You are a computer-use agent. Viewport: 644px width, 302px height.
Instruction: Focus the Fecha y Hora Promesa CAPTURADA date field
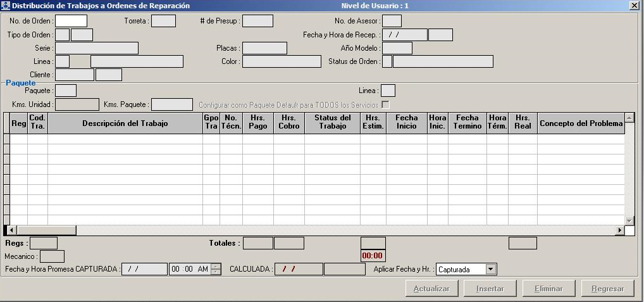tap(144, 269)
